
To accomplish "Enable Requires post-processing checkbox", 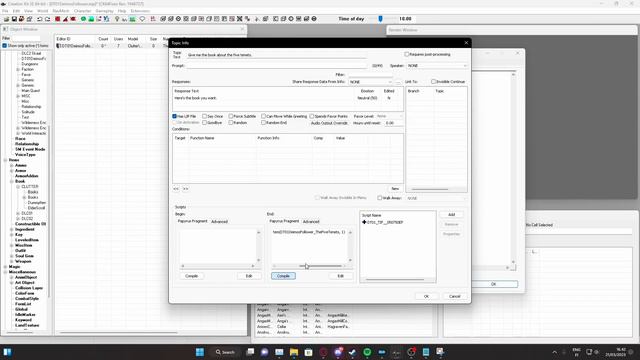I will [x=407, y=54].
